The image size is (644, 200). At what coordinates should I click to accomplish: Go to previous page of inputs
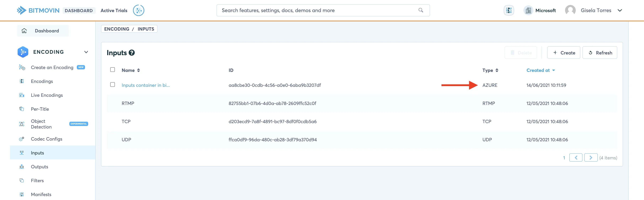[x=576, y=157]
